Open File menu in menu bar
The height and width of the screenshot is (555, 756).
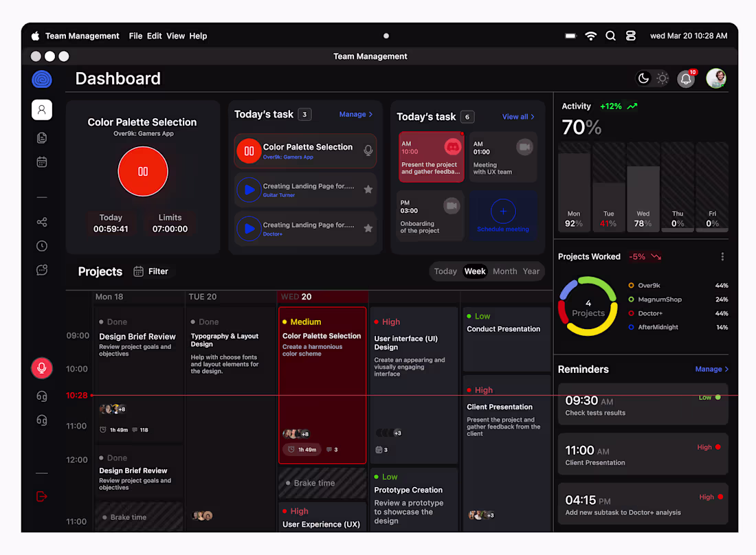pos(135,36)
